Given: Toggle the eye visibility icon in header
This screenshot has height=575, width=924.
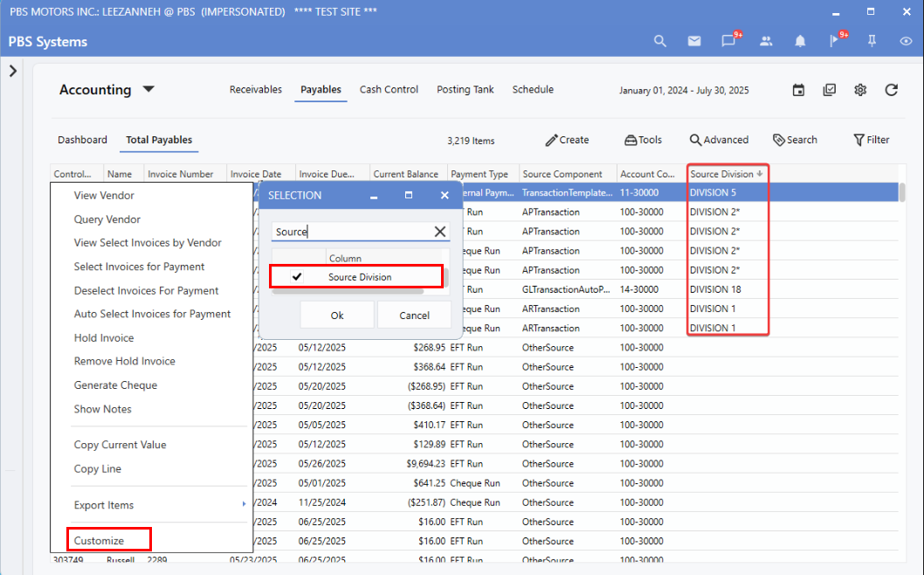Looking at the screenshot, I should (x=906, y=41).
